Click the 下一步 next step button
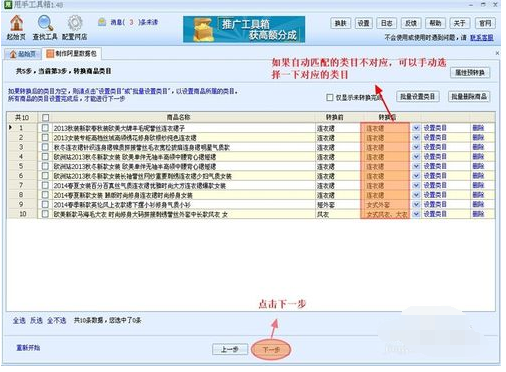This screenshot has height=372, width=506. click(x=271, y=349)
